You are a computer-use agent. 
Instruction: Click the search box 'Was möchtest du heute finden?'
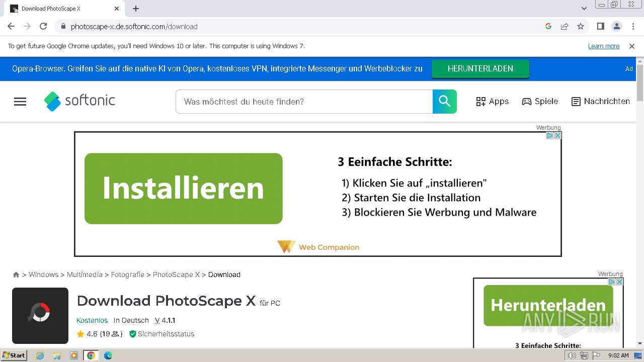[x=304, y=102]
